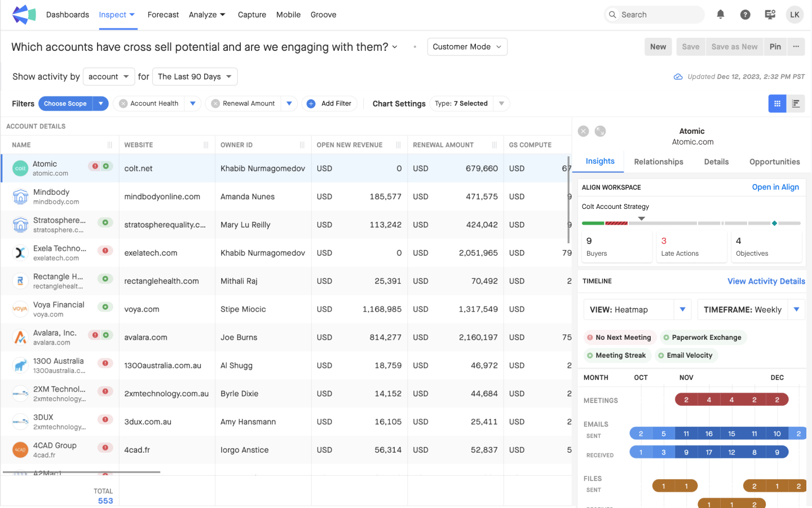Open the Capture menu item

252,15
